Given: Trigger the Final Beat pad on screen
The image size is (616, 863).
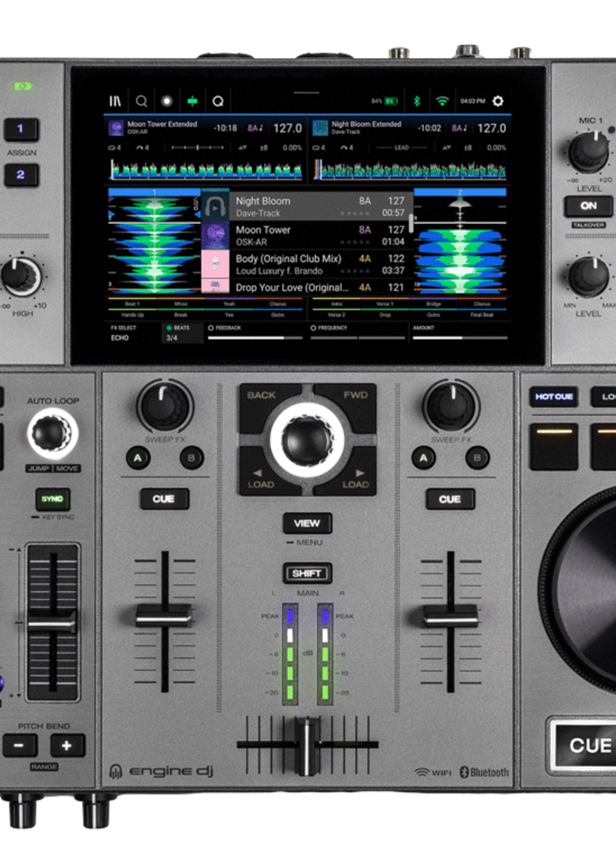Looking at the screenshot, I should click(482, 314).
